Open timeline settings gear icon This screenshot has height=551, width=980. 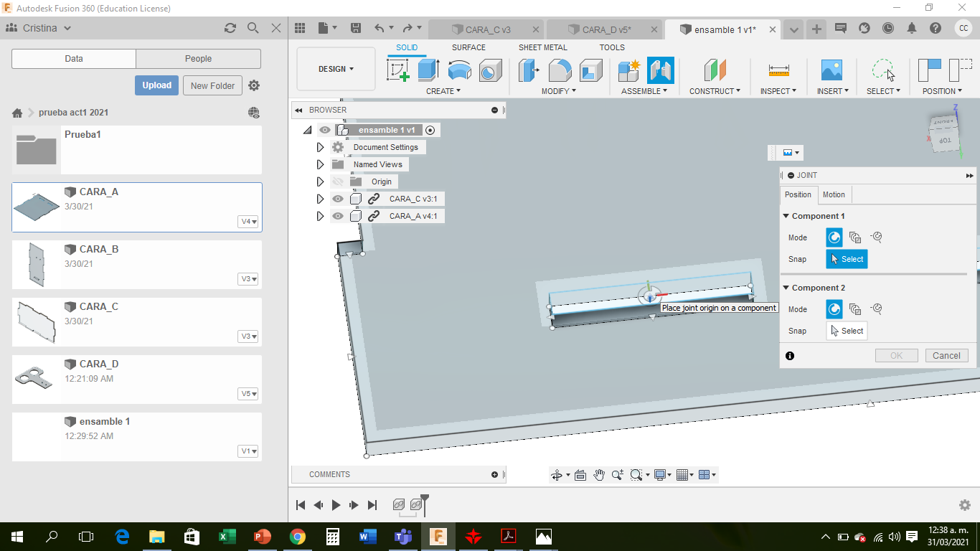tap(965, 505)
